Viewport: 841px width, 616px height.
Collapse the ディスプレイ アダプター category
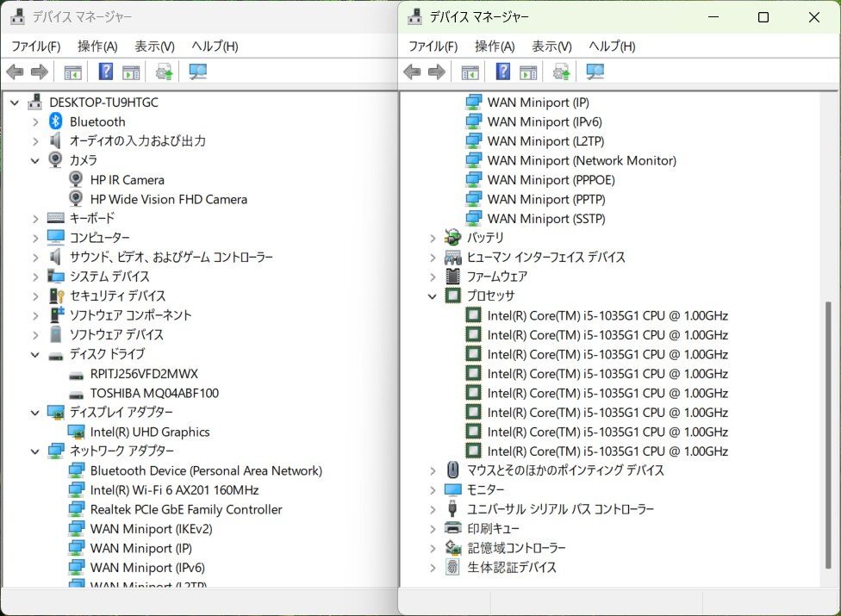[x=35, y=413]
